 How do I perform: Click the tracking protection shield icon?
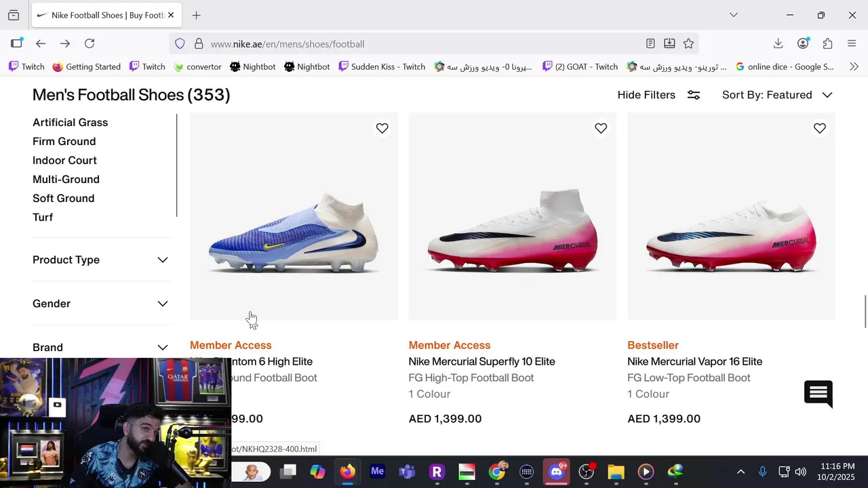[180, 43]
